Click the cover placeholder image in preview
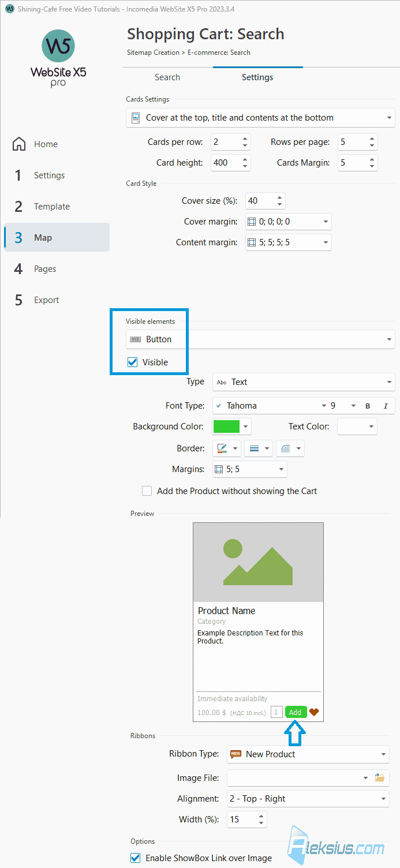The width and height of the screenshot is (400, 868). point(258,563)
